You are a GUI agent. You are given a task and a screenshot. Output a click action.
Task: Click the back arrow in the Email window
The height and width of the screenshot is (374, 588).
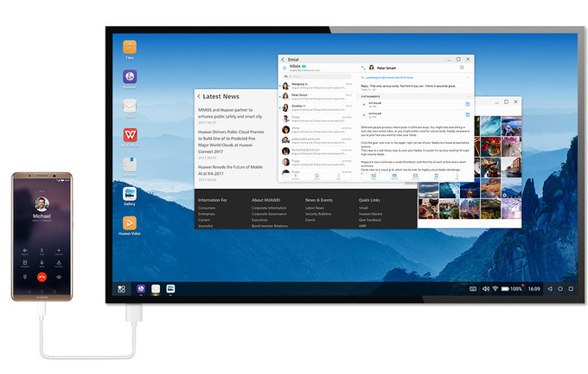282,58
